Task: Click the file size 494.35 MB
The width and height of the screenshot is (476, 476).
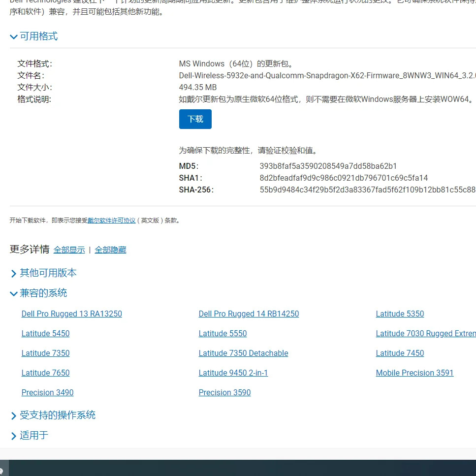Action: tap(197, 88)
